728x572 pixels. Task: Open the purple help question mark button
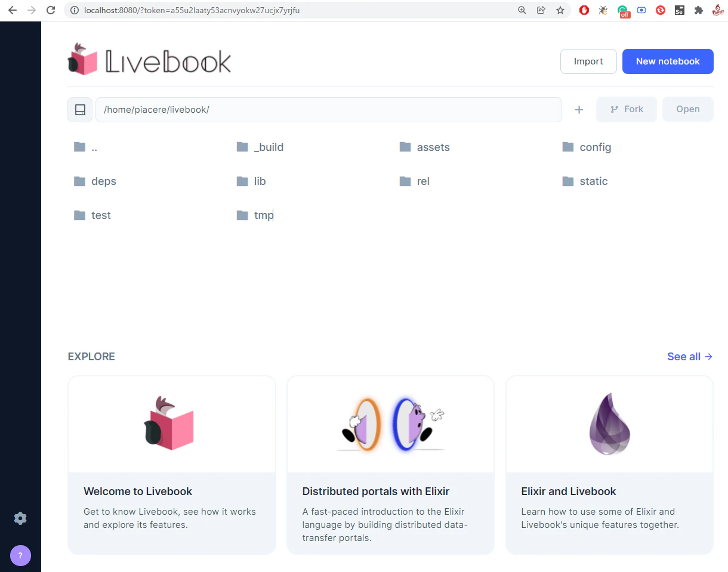[20, 555]
